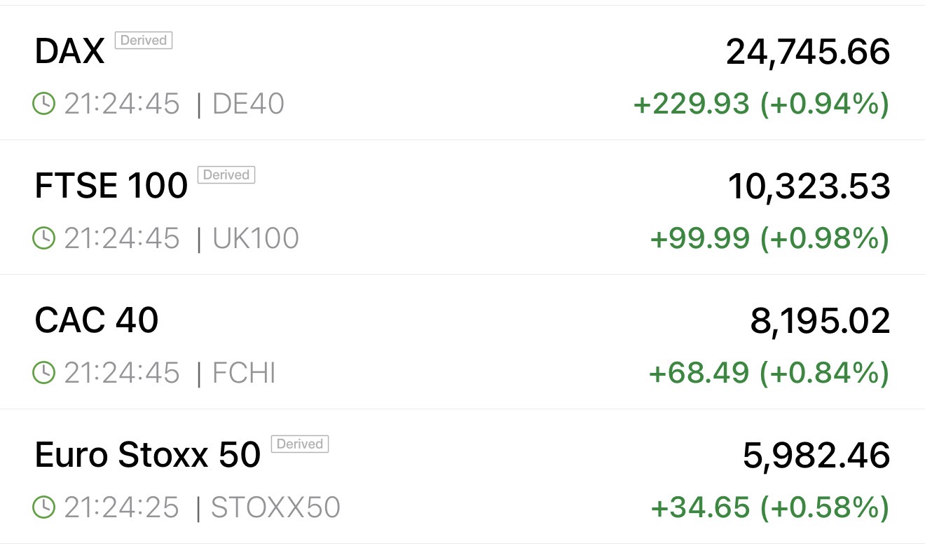Click the clock icon in DAX row
Image resolution: width=925 pixels, height=560 pixels.
(x=43, y=104)
